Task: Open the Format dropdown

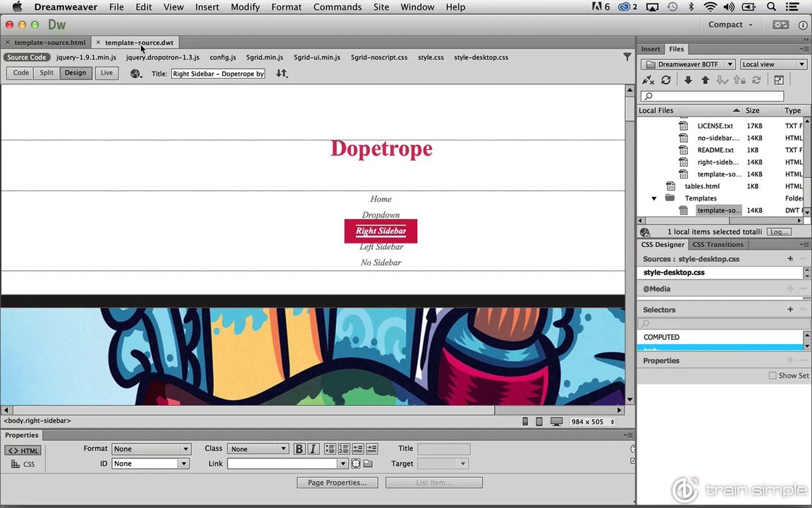Action: coord(152,449)
